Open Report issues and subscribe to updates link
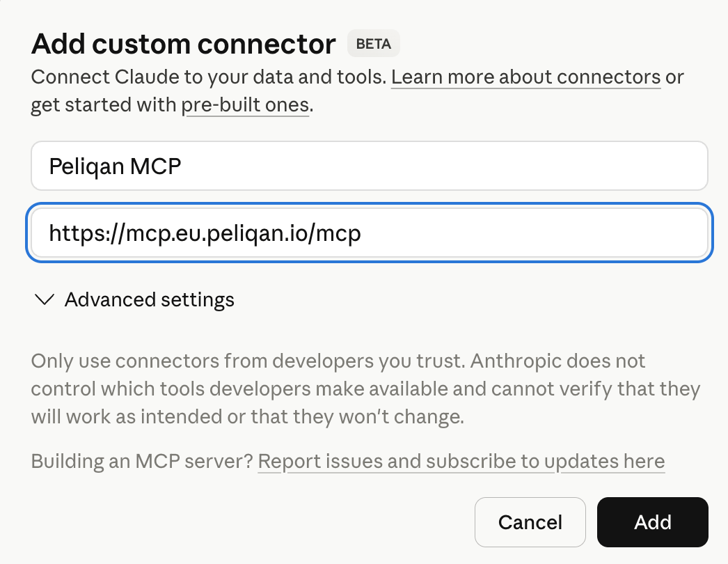The width and height of the screenshot is (728, 564). (461, 462)
